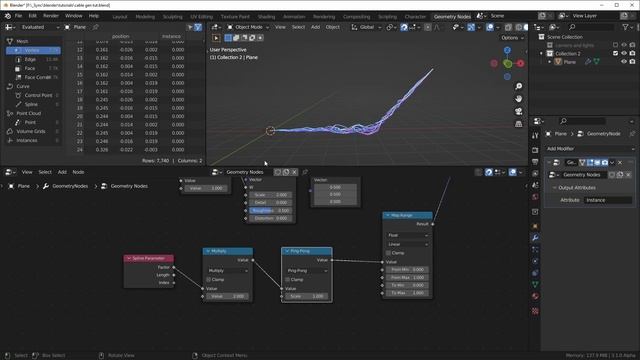Viewport: 640px width, 360px height.
Task: Open the File menu
Action: (x=18, y=16)
